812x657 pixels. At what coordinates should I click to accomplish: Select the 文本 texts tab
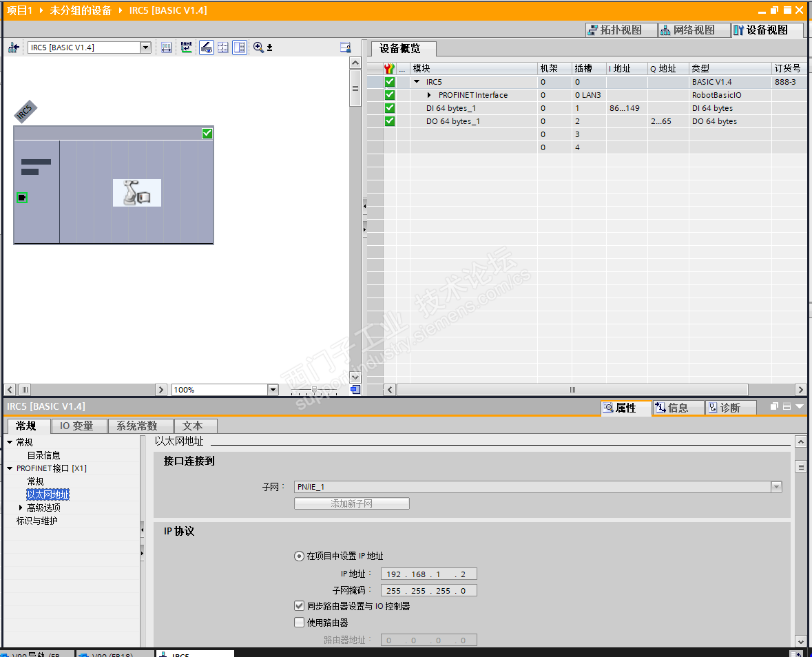(195, 426)
